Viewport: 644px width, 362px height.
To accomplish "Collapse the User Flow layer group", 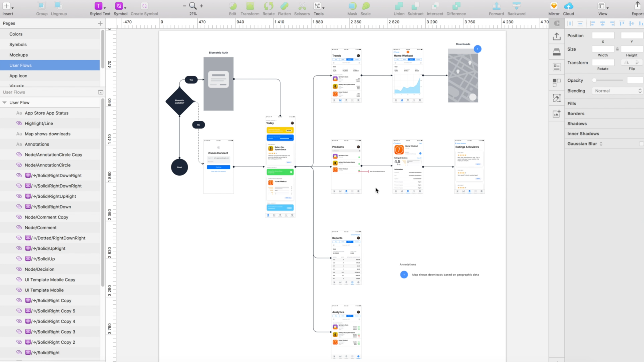I will click(5, 103).
